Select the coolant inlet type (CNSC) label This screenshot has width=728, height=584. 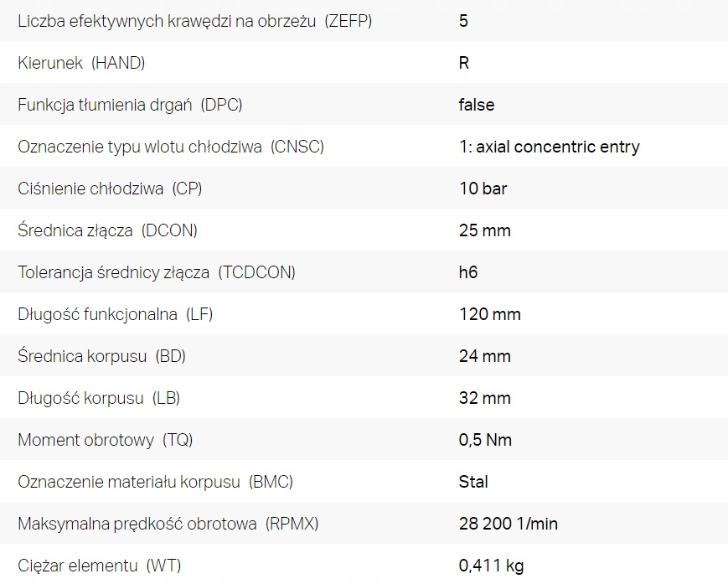171,147
